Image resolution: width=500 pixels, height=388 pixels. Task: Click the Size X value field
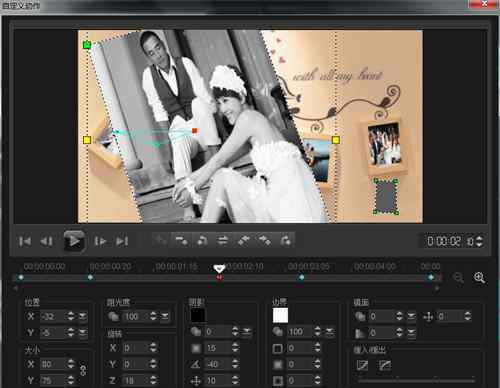pos(54,364)
